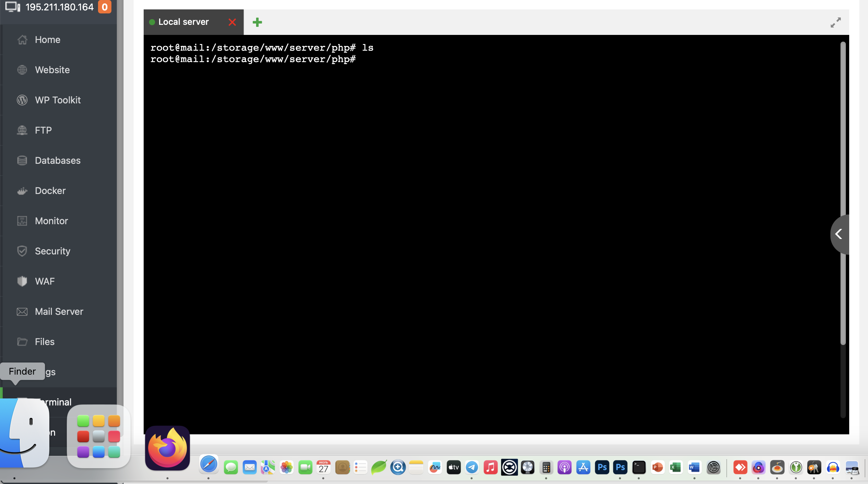The width and height of the screenshot is (868, 484).
Task: Add a new terminal tab with plus
Action: tap(257, 22)
